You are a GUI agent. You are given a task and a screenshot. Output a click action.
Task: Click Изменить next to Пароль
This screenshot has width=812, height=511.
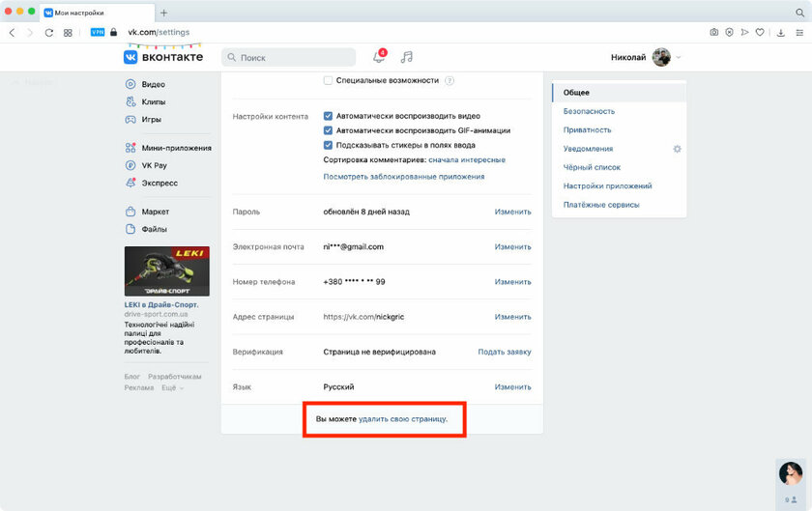(x=512, y=212)
